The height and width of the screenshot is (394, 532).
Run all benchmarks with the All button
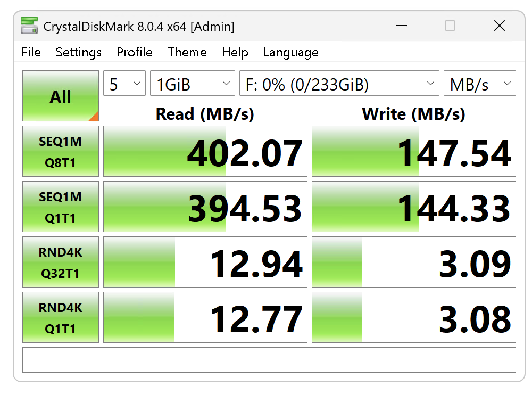point(61,96)
